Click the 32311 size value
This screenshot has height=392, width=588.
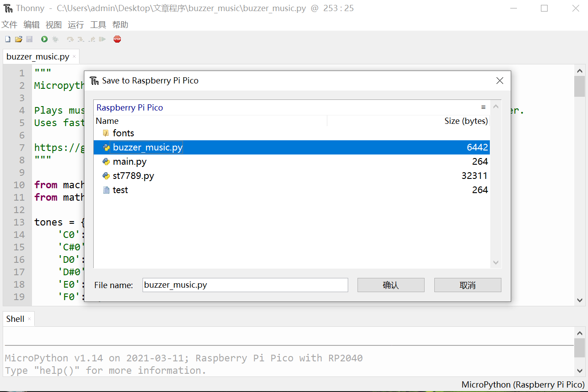click(475, 176)
